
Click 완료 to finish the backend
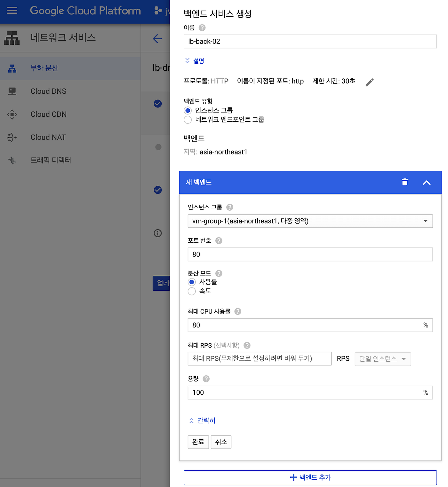[198, 442]
